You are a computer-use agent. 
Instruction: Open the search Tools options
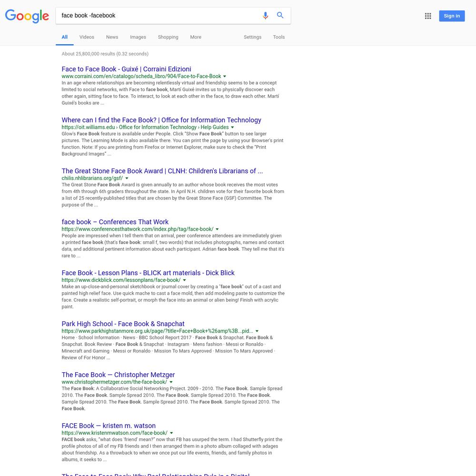point(278,37)
